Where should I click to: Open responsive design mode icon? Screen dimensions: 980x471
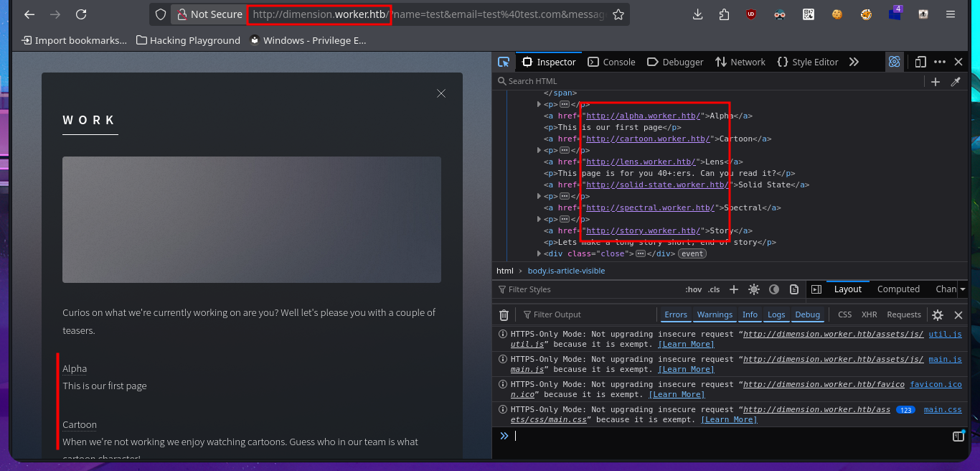tap(920, 62)
